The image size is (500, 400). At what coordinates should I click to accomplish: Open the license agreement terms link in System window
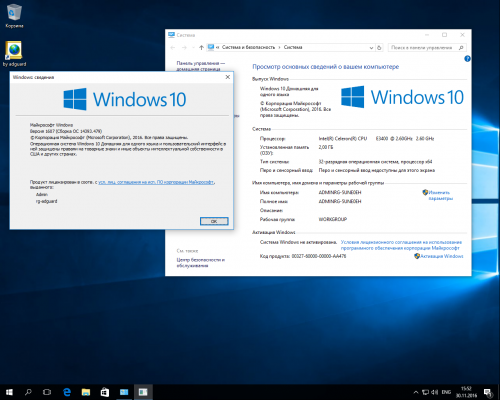(401, 245)
